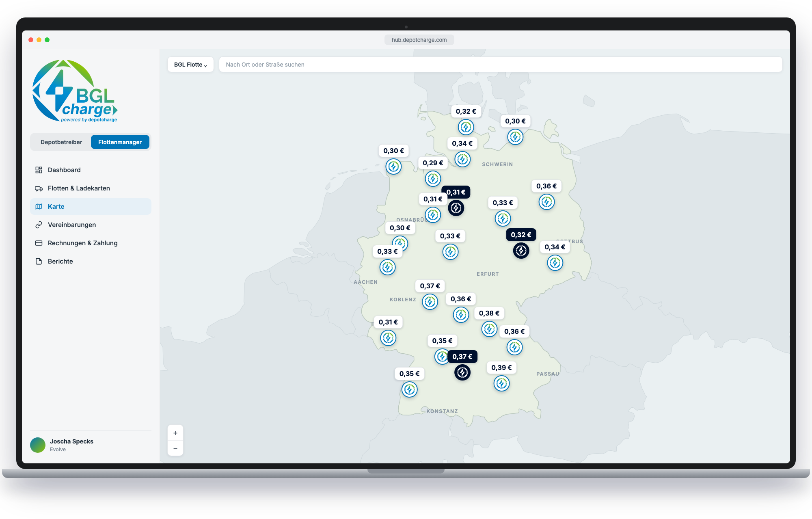Select dark charging marker priced 0,37 €
This screenshot has height=519, width=812.
[462, 372]
